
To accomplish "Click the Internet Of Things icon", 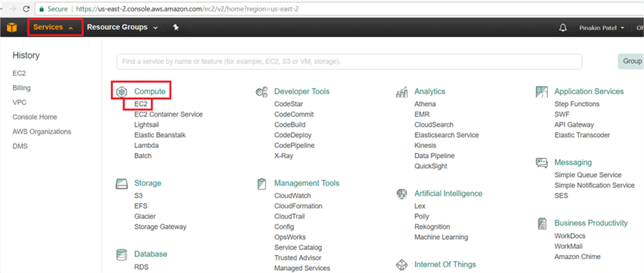I will click(401, 265).
